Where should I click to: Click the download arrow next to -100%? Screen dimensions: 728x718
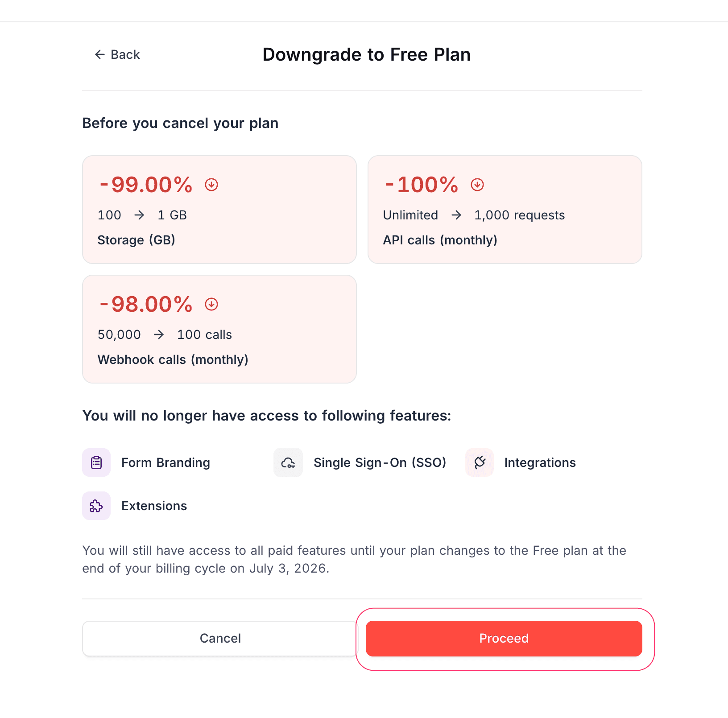click(x=476, y=184)
